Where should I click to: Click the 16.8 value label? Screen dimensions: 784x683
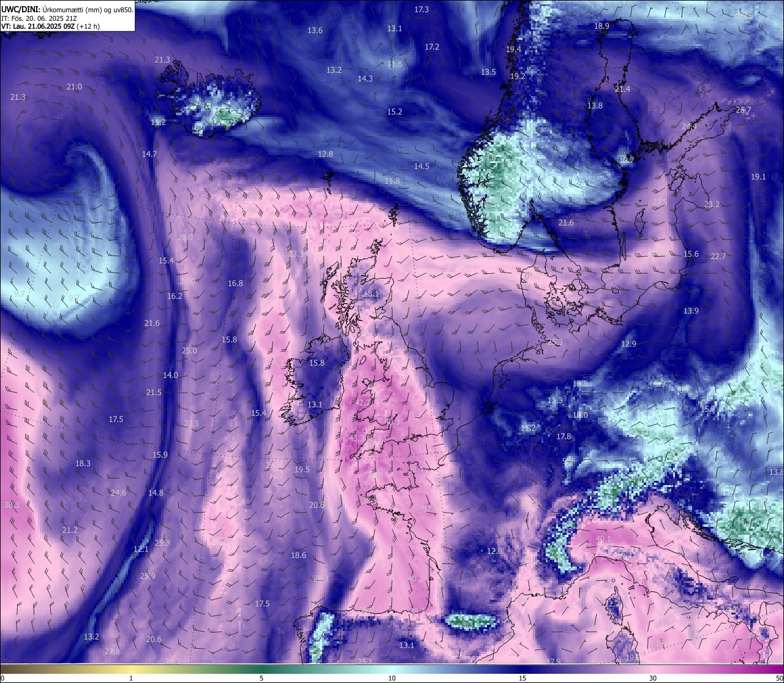pyautogui.click(x=235, y=284)
